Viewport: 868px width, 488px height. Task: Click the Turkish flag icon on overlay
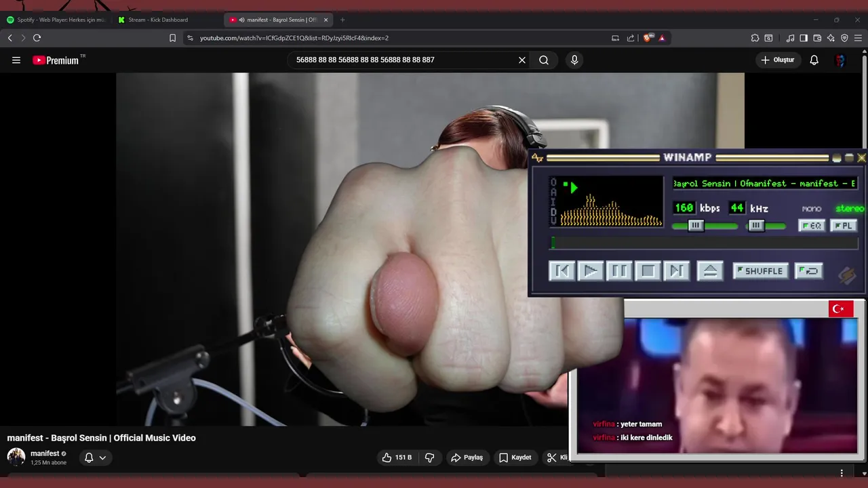point(841,308)
